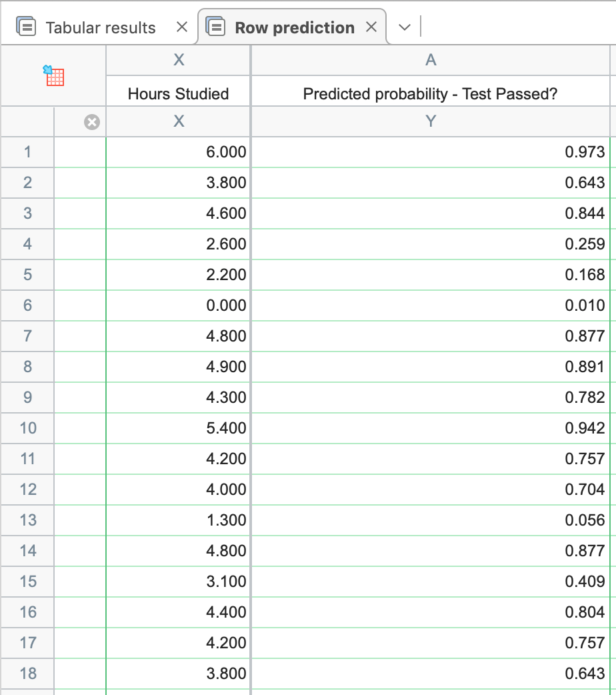Select the Hours Studied column title

[x=178, y=94]
